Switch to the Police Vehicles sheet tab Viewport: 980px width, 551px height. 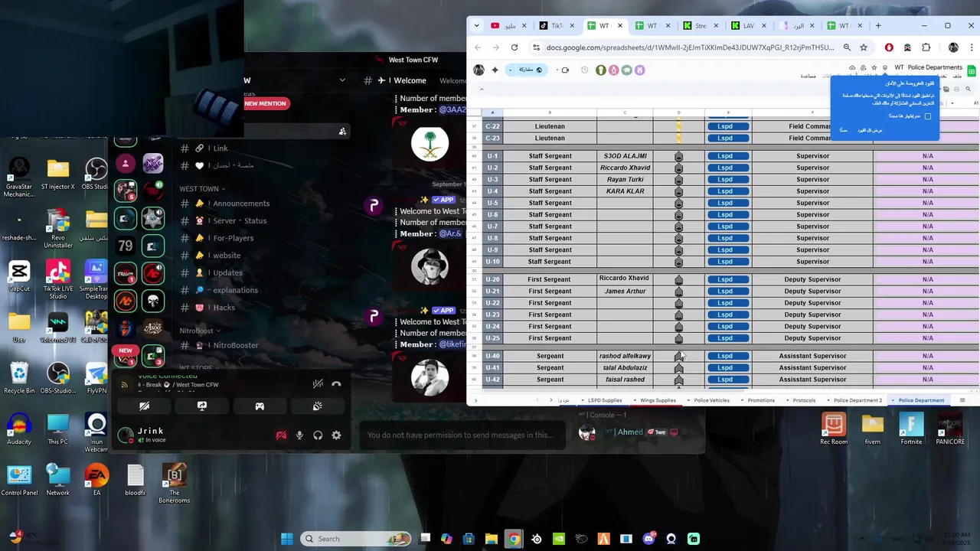711,400
